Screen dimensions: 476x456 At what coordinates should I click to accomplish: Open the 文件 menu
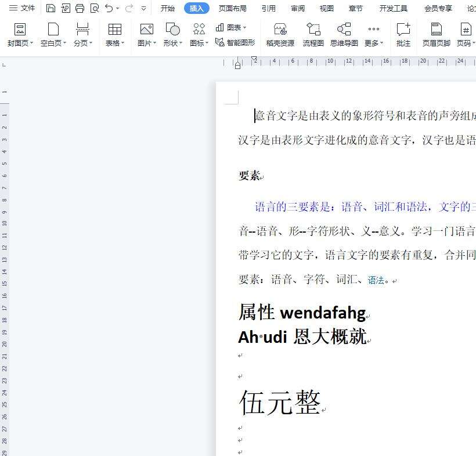click(x=22, y=8)
